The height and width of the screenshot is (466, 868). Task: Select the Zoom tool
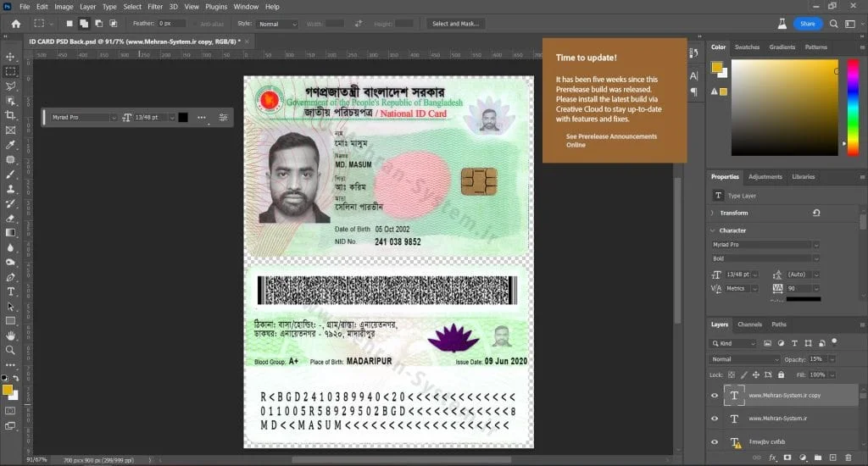10,350
